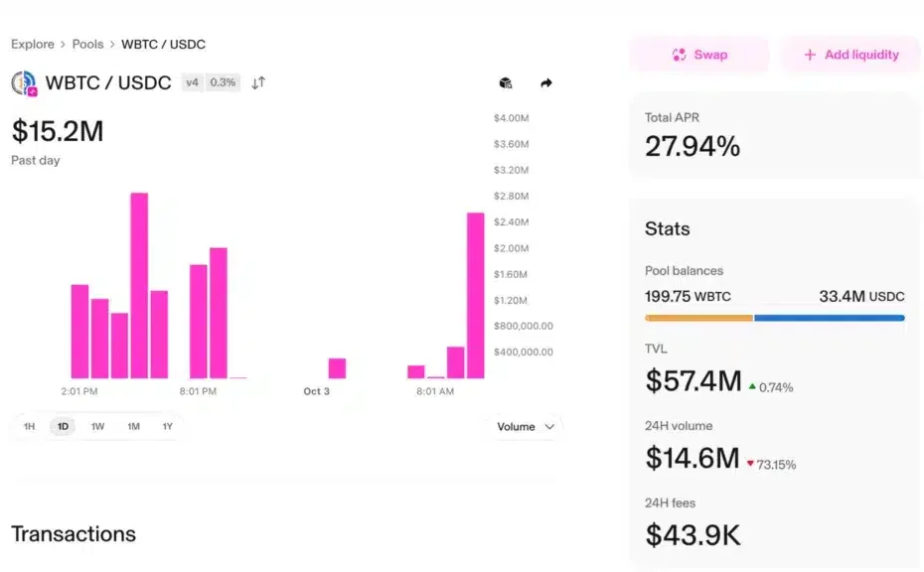The width and height of the screenshot is (924, 572).
Task: Click the swap token order arrows icon
Action: tap(258, 82)
